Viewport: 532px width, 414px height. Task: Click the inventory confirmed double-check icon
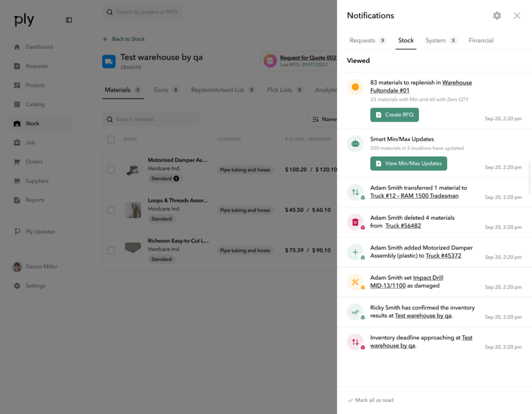(355, 312)
